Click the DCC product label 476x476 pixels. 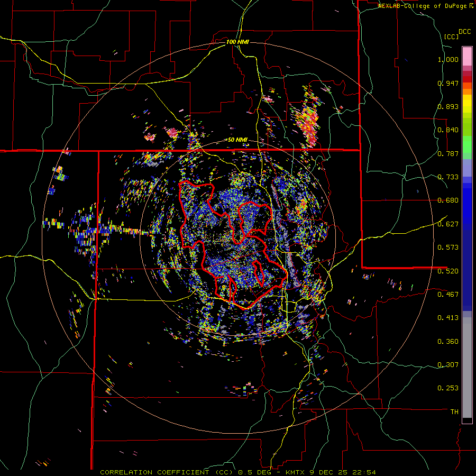tap(465, 32)
